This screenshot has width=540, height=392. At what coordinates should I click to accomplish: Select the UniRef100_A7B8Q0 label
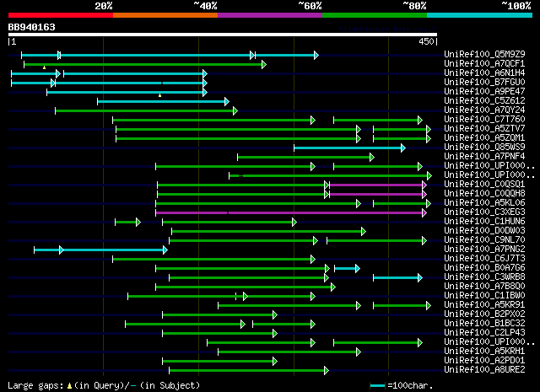point(484,287)
